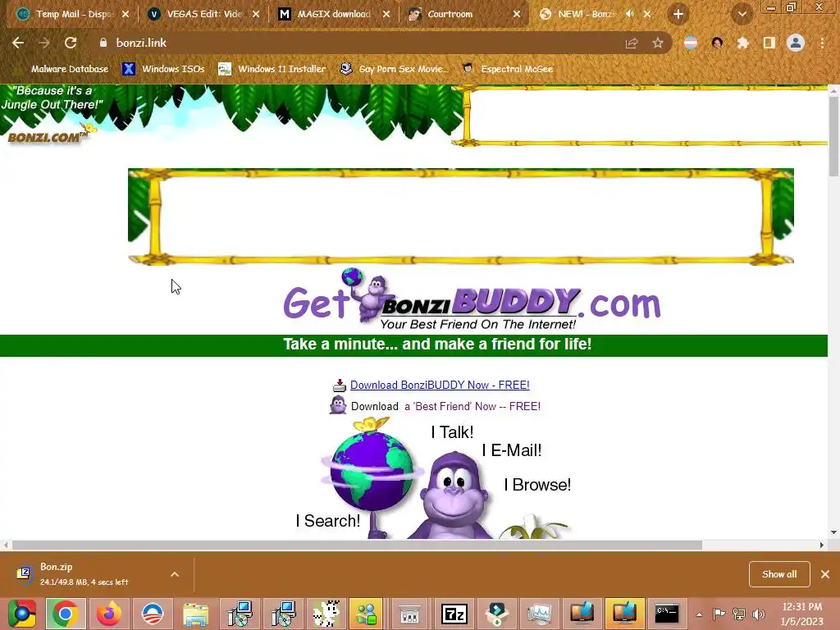Close the Courtroom tab
The image size is (840, 630).
point(517,14)
